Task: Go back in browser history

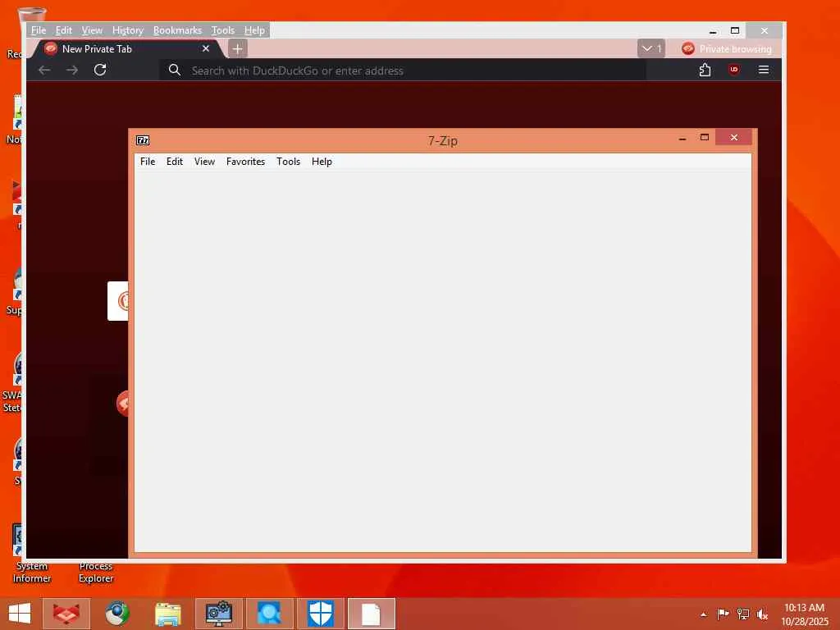Action: point(44,71)
